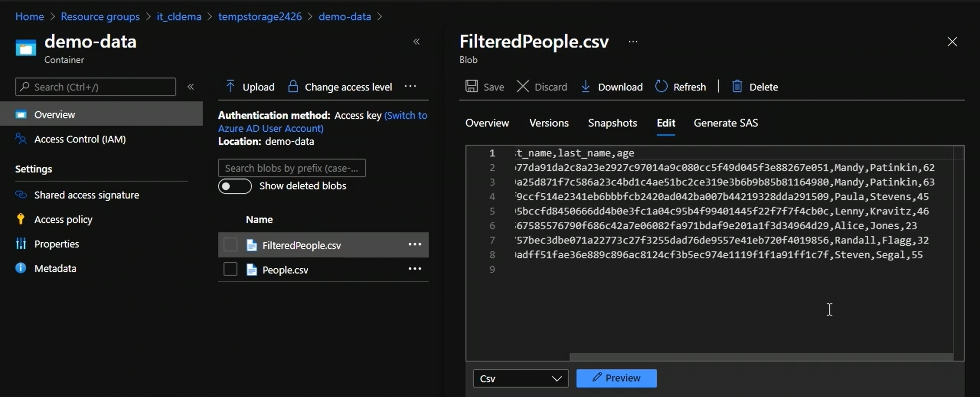
Task: Click the Search blobs by prefix field
Action: click(291, 168)
